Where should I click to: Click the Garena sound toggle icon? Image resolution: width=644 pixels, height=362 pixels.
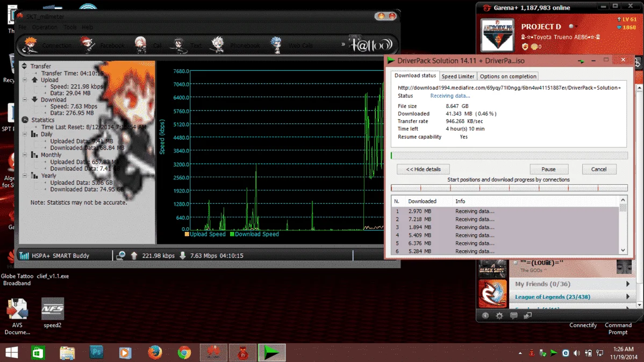485,316
